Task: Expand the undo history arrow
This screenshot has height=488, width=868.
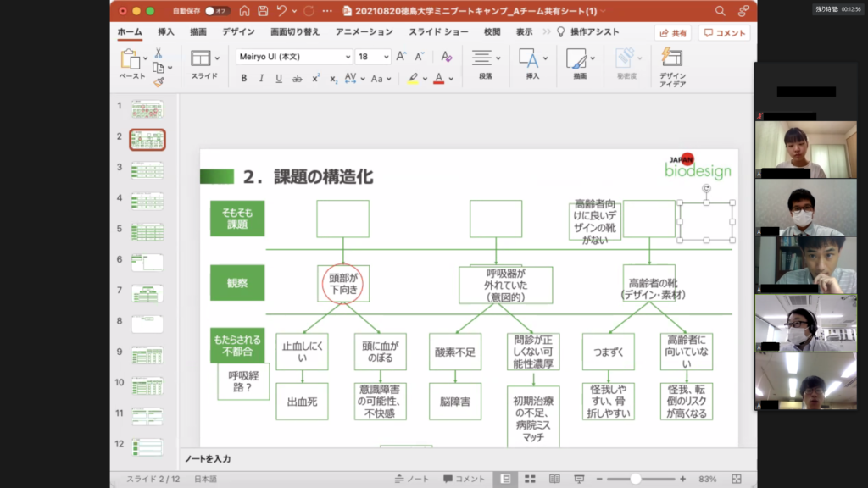Action: click(x=294, y=11)
